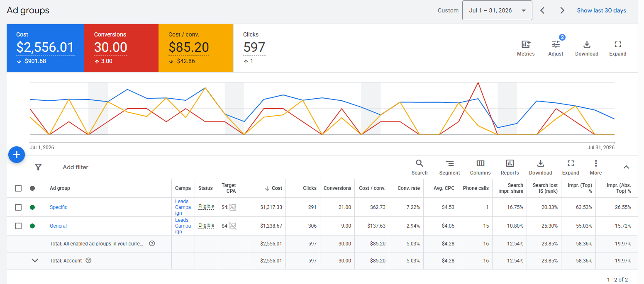Expand the Total: Account row chevron
This screenshot has height=284, width=644.
[35, 261]
